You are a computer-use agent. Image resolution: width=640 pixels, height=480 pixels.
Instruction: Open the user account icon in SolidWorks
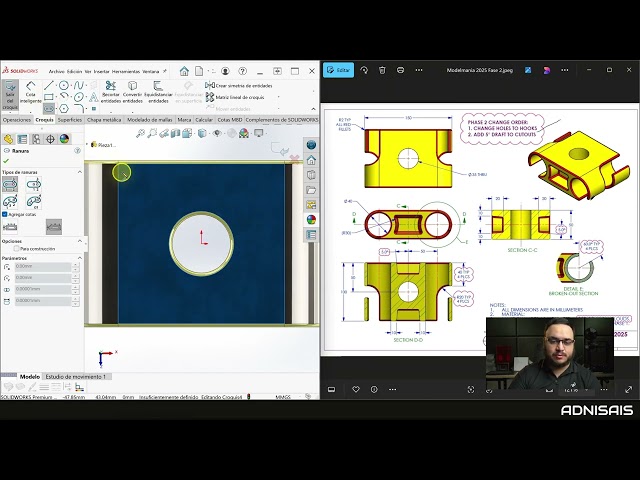click(225, 71)
